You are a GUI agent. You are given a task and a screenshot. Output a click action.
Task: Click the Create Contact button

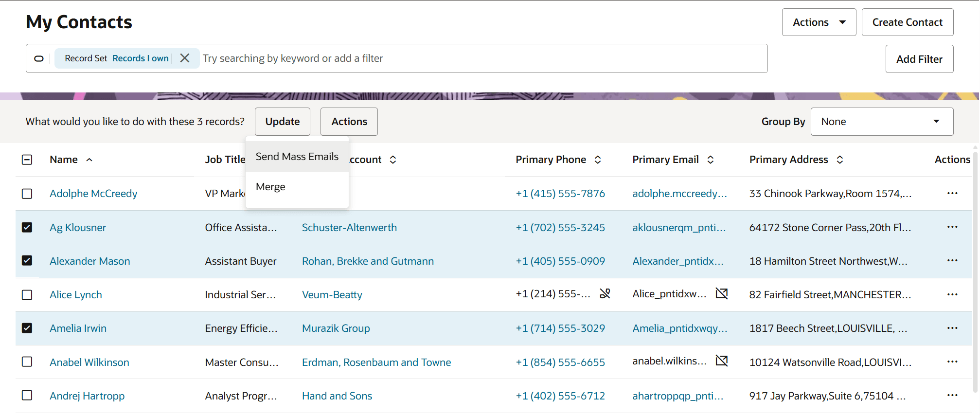point(908,22)
